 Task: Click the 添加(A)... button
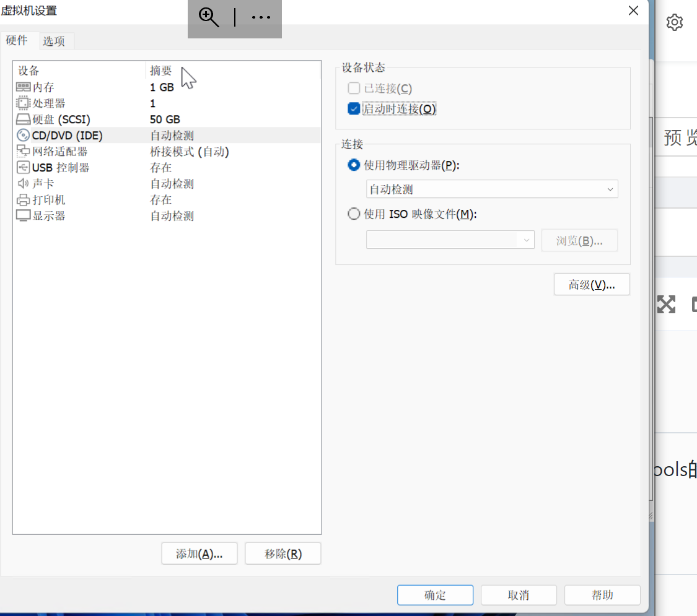click(x=199, y=553)
